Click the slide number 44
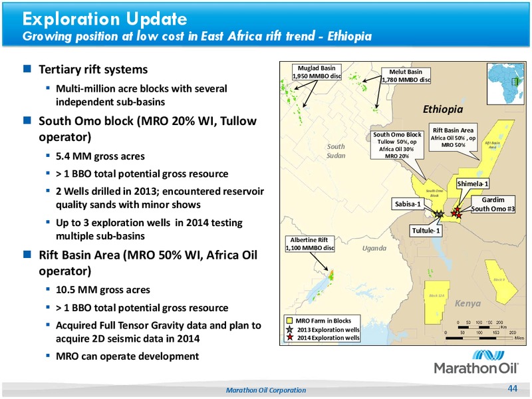The image size is (532, 399). click(512, 388)
